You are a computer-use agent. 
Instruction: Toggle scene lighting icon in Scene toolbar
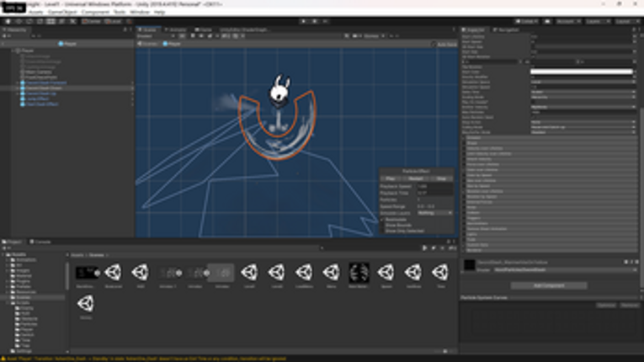193,36
